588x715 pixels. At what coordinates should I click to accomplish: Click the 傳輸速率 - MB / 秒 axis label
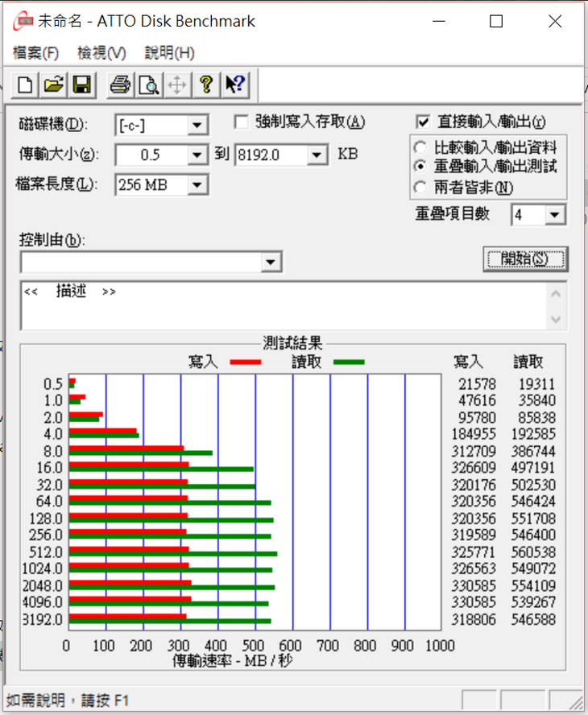232,659
